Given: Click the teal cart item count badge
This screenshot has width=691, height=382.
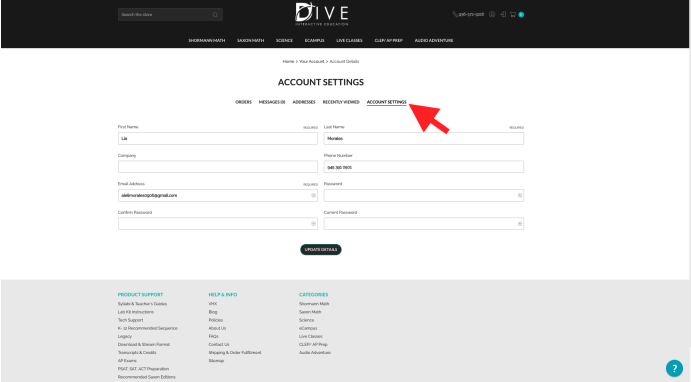Looking at the screenshot, I should [x=521, y=15].
